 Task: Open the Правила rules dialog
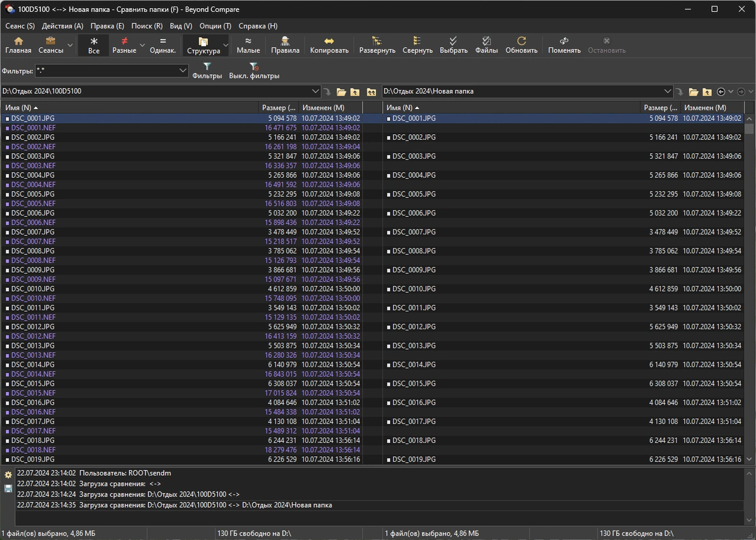coord(285,45)
